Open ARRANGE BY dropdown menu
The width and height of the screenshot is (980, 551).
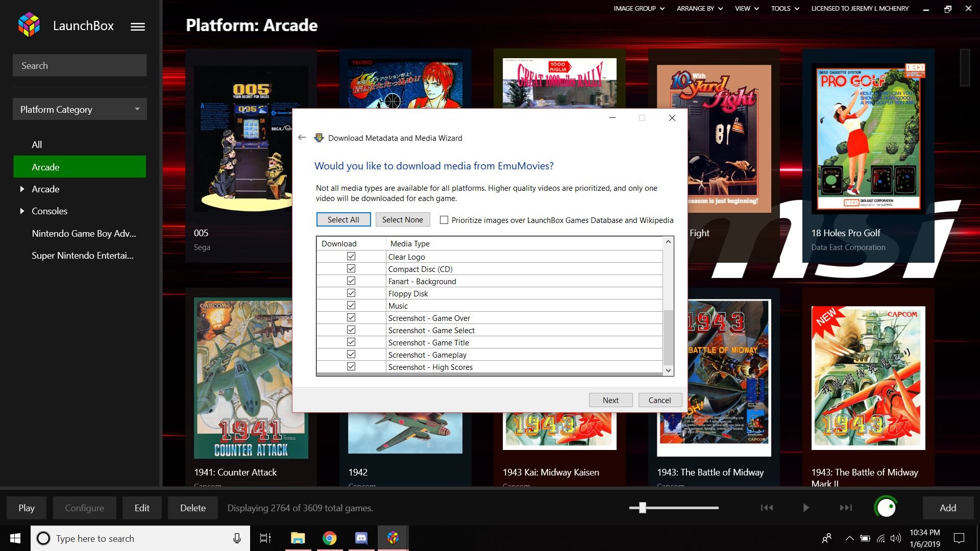(x=700, y=8)
